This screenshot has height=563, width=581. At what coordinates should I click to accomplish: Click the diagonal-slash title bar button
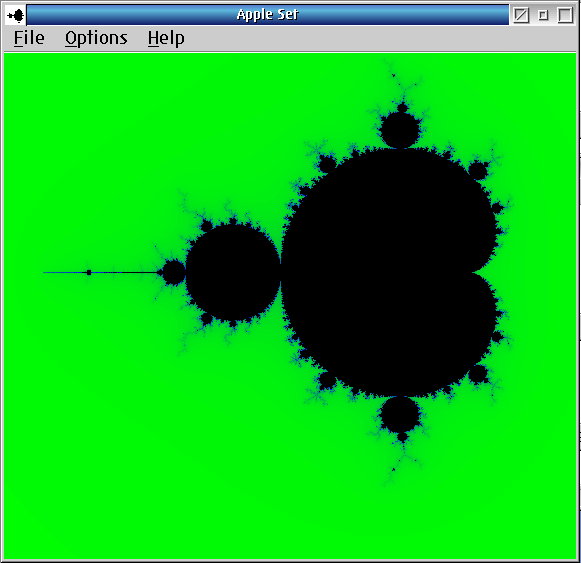tap(521, 15)
